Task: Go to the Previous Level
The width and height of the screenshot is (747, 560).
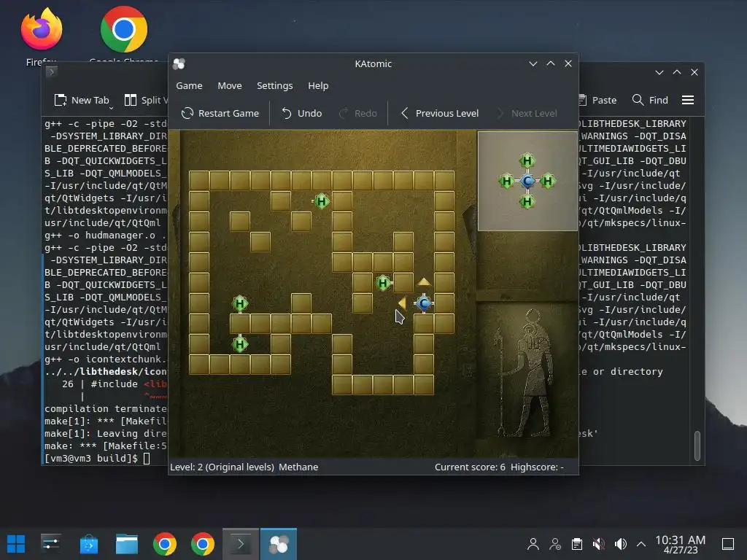Action: tap(439, 113)
